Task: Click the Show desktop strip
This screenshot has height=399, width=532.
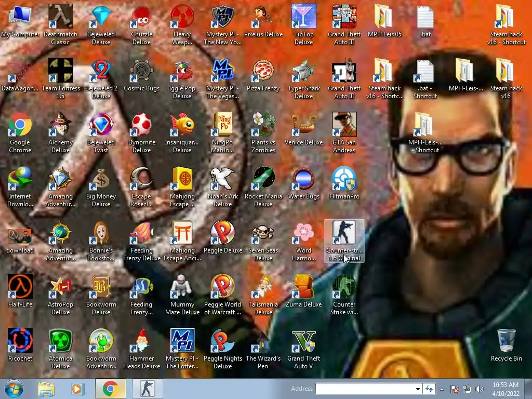Action: coord(528,389)
